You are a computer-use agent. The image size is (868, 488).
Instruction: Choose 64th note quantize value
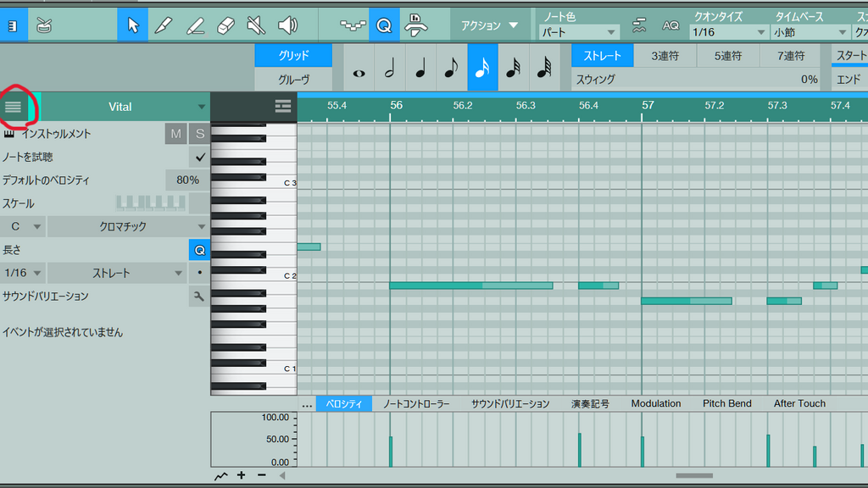[x=545, y=68]
